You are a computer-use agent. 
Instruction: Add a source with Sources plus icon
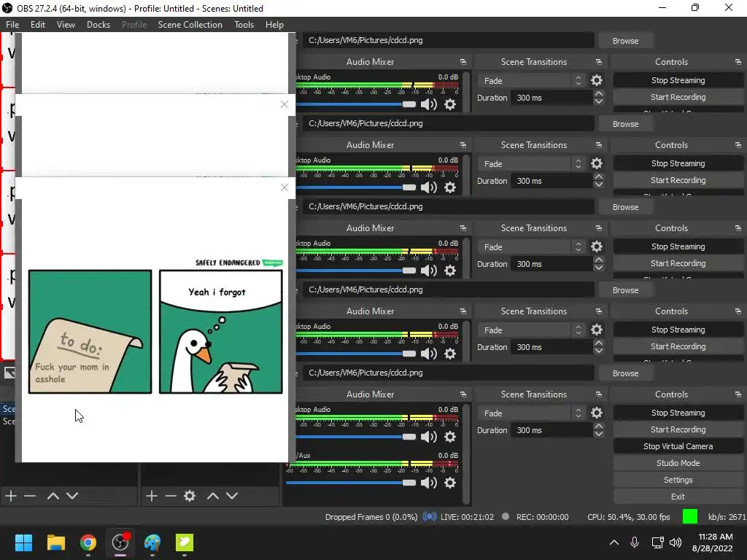pyautogui.click(x=152, y=496)
